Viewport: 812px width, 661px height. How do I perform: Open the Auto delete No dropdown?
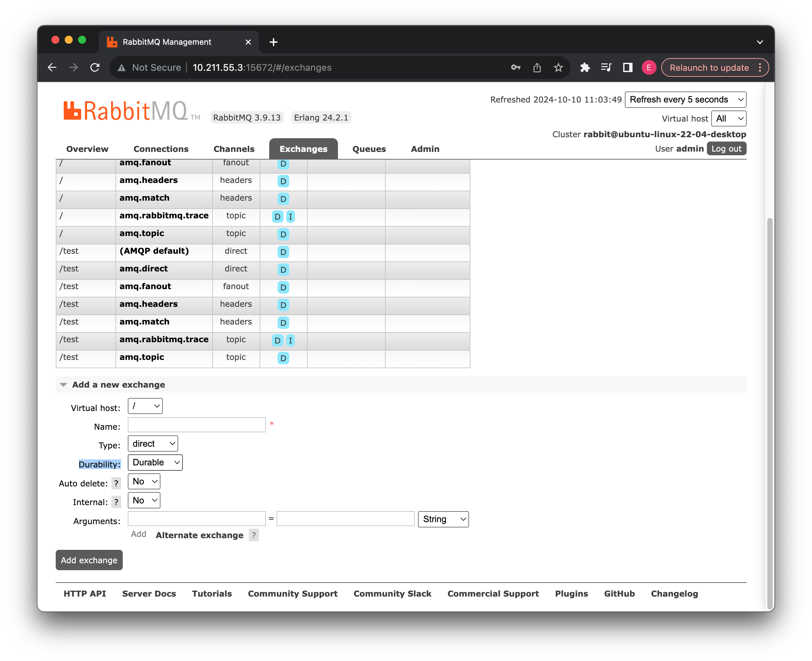click(144, 481)
